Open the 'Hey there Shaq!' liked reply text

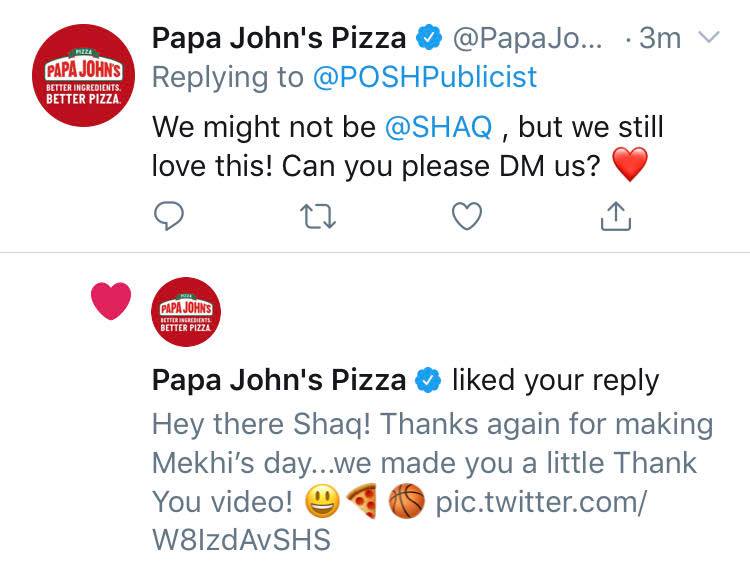tap(433, 482)
